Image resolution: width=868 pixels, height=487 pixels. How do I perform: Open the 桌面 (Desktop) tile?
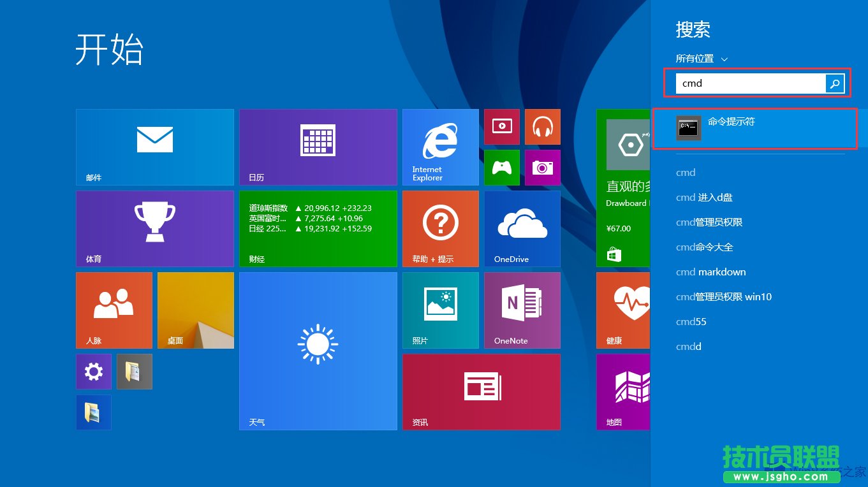195,310
